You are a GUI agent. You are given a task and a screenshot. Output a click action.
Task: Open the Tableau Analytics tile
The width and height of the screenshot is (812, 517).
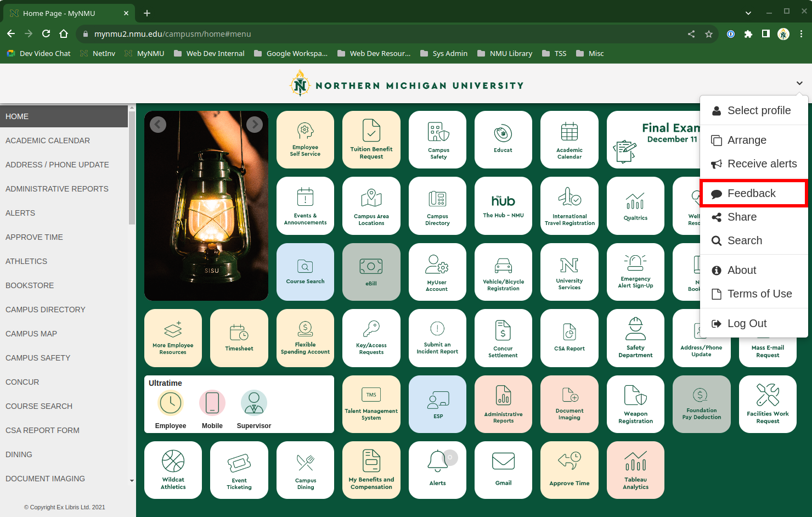click(x=635, y=470)
